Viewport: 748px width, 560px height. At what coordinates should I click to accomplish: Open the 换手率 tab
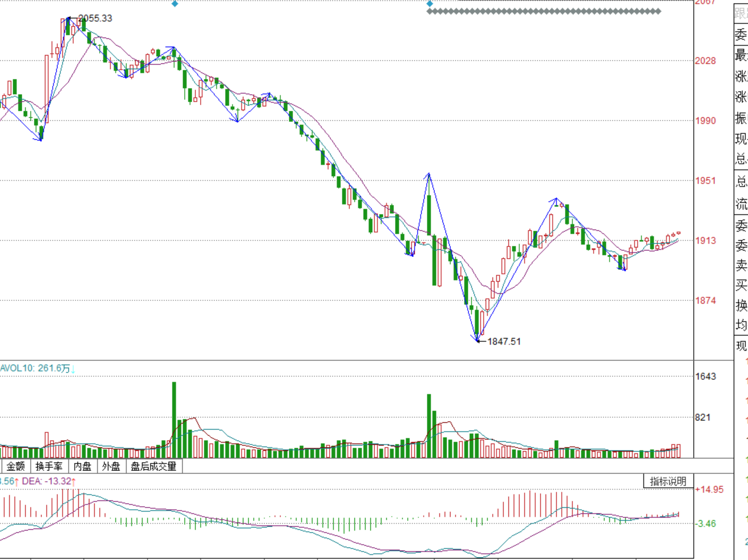pyautogui.click(x=49, y=466)
